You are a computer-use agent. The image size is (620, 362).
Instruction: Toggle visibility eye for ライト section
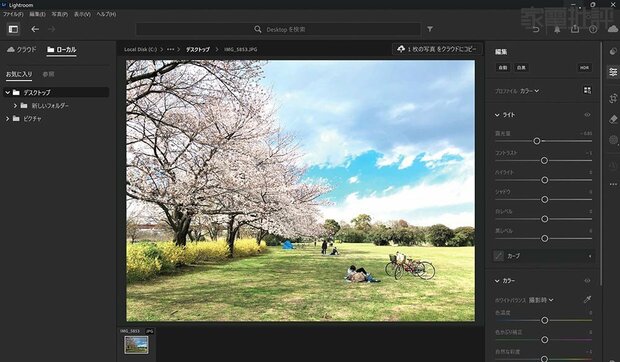click(587, 115)
